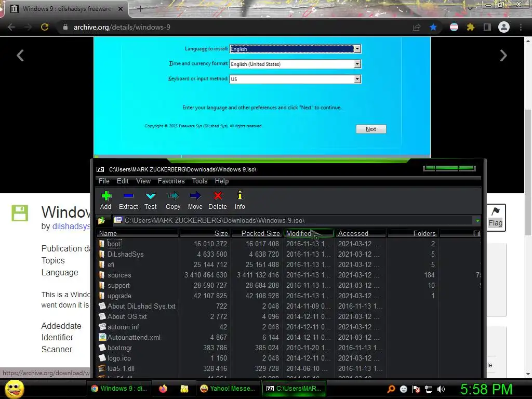This screenshot has height=399, width=532.
Task: Run the Test archive tool
Action: [150, 200]
